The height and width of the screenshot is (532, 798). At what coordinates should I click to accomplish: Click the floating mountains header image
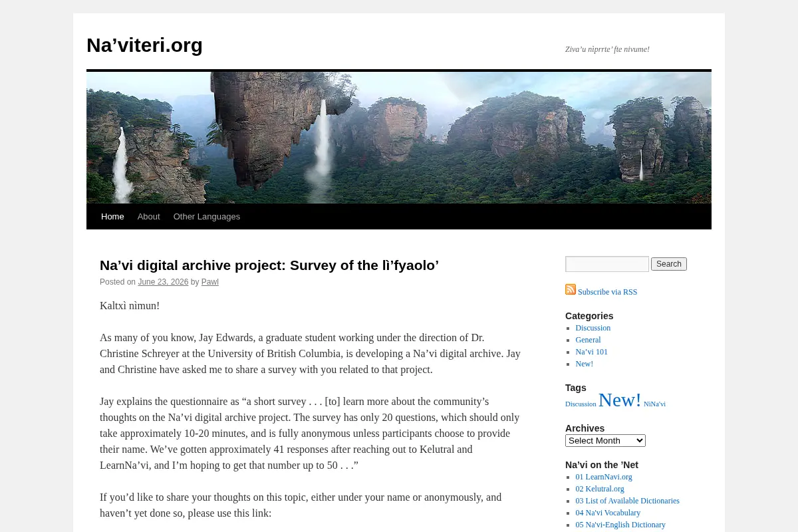click(x=399, y=138)
